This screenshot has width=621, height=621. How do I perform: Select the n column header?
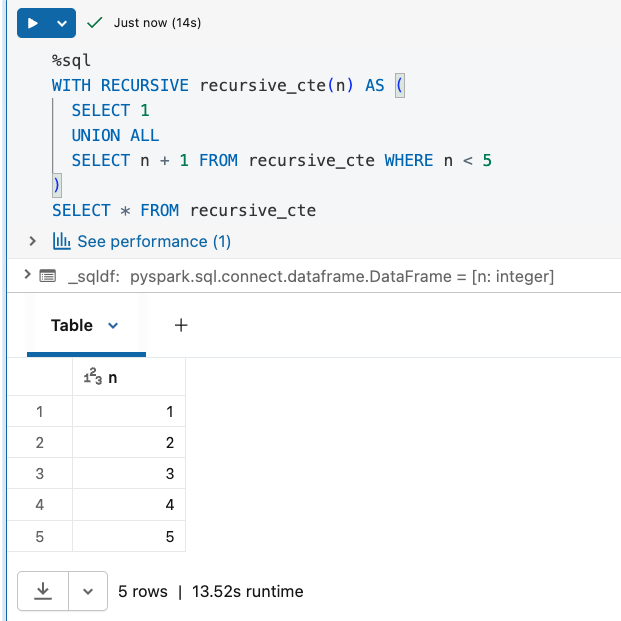[x=128, y=377]
